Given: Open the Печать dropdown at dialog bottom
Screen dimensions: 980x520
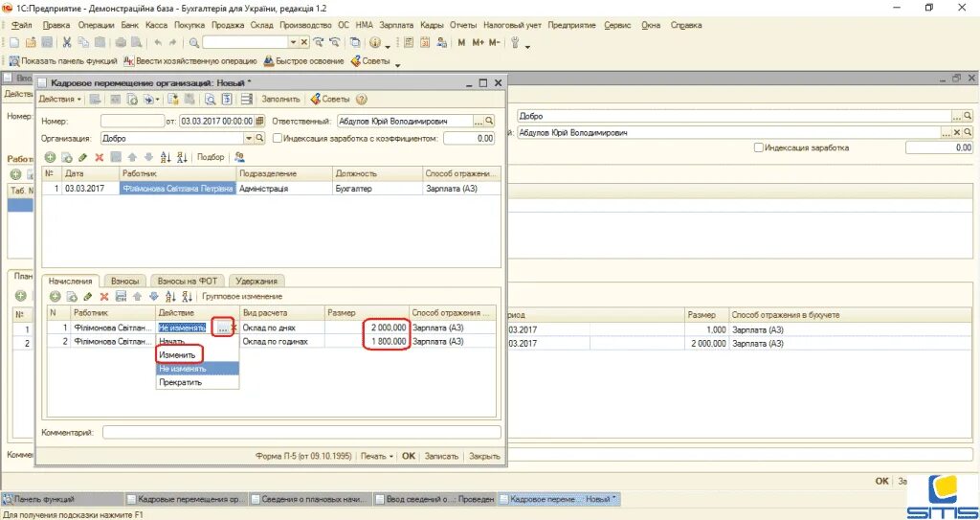Looking at the screenshot, I should pyautogui.click(x=377, y=456).
